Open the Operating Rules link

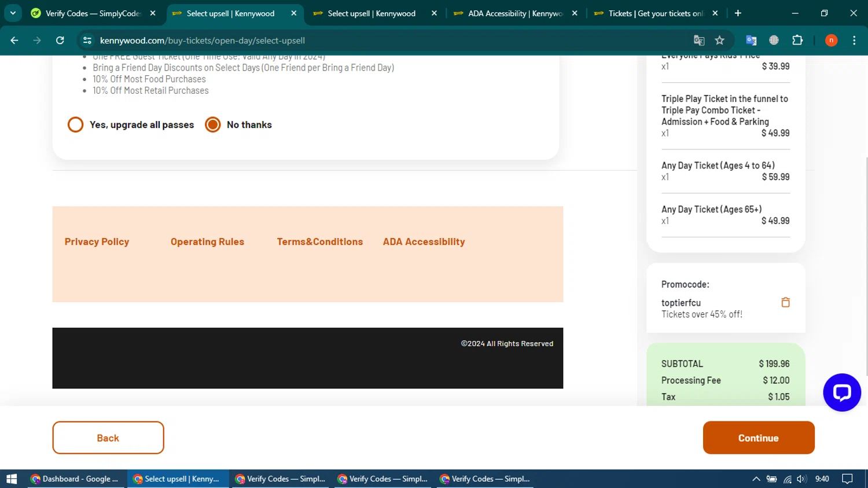point(207,241)
